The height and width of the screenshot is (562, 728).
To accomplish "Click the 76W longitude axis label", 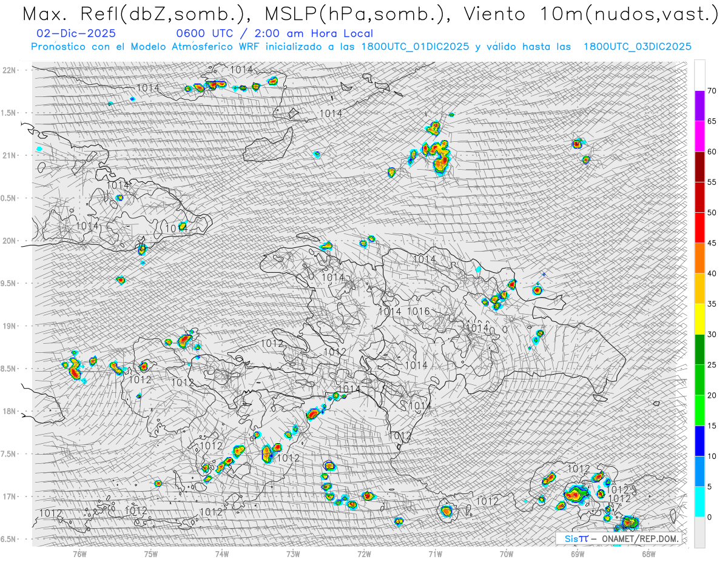I will 79,554.
